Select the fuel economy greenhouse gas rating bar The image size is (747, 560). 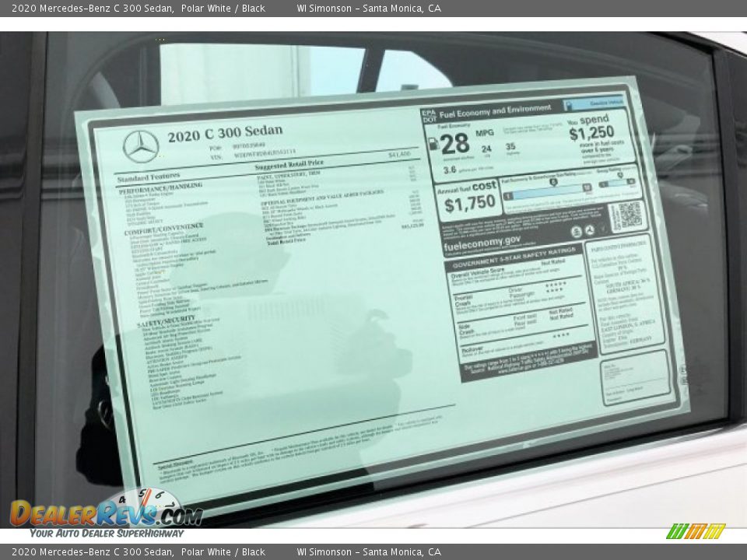point(548,193)
